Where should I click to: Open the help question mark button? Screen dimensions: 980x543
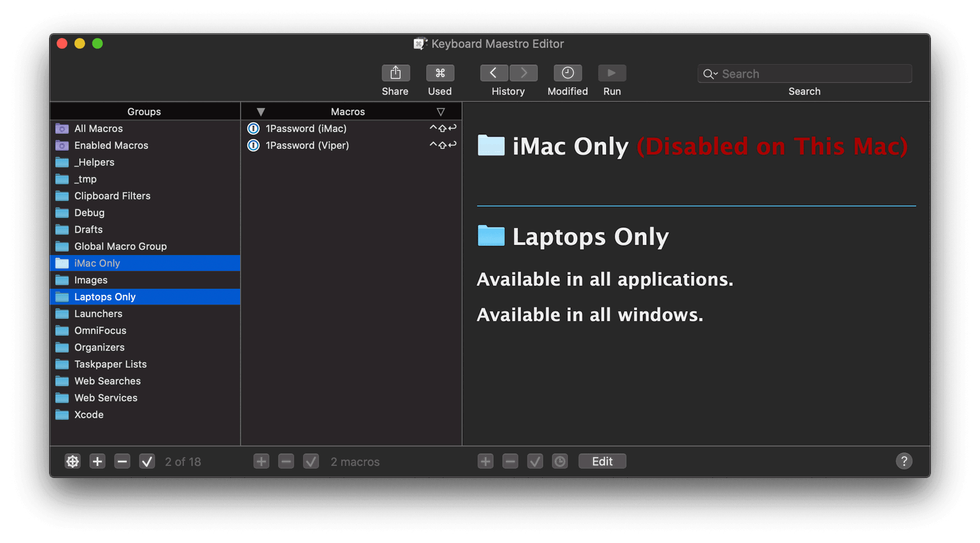pos(903,461)
